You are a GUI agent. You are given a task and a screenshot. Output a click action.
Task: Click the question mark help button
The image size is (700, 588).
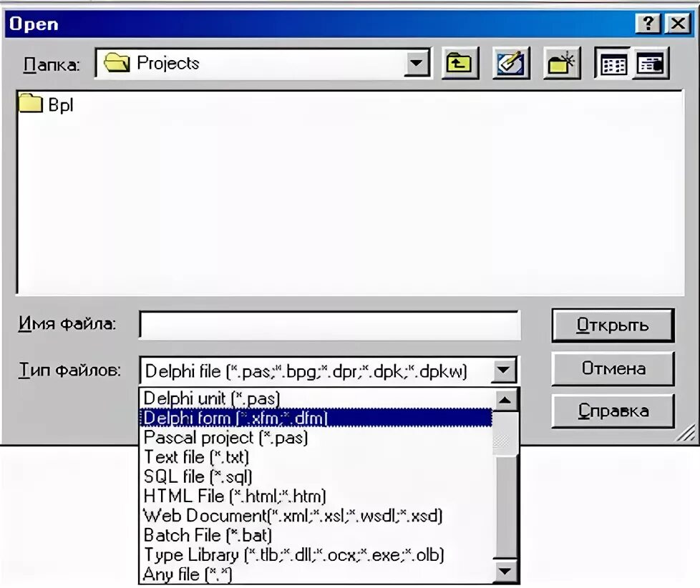[647, 23]
